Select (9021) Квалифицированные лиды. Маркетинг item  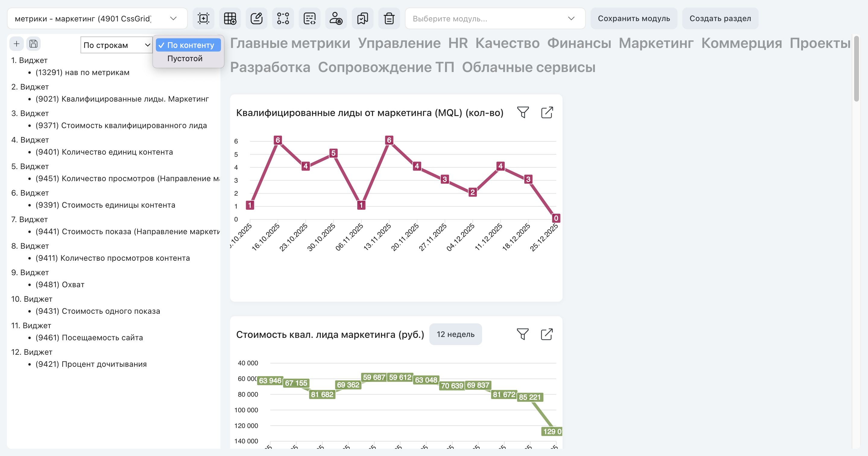click(122, 99)
